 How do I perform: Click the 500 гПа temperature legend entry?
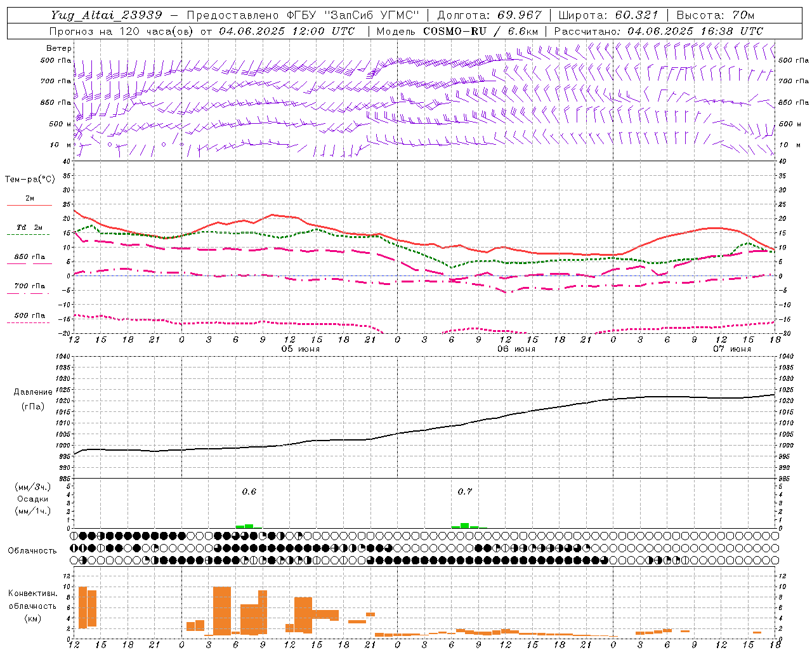(29, 315)
